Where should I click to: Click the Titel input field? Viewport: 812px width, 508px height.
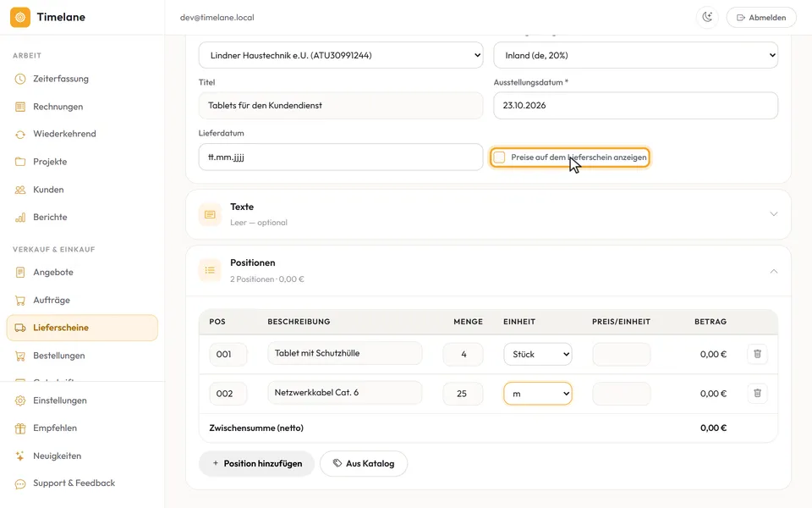(341, 105)
